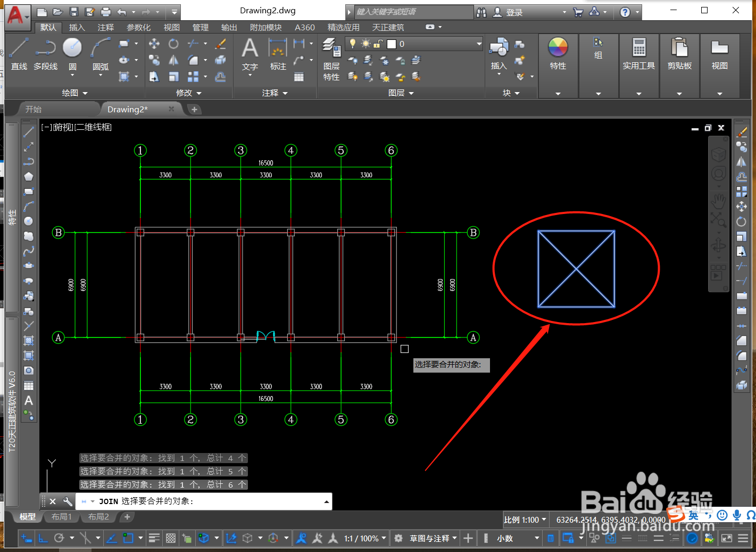Switch to the Output (输出) ribbon tab

[229, 27]
